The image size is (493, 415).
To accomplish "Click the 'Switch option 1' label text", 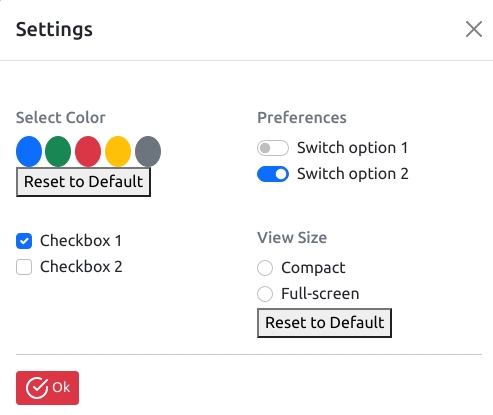I will (x=353, y=148).
